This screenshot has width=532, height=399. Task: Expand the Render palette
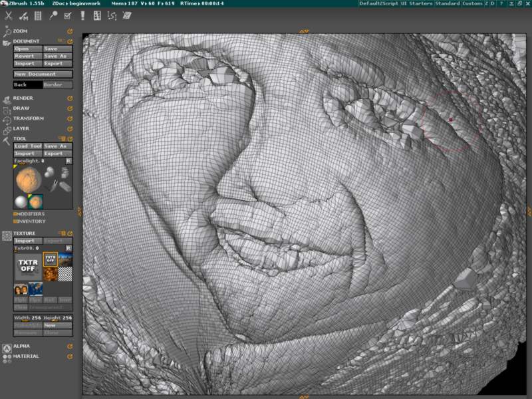coord(23,98)
